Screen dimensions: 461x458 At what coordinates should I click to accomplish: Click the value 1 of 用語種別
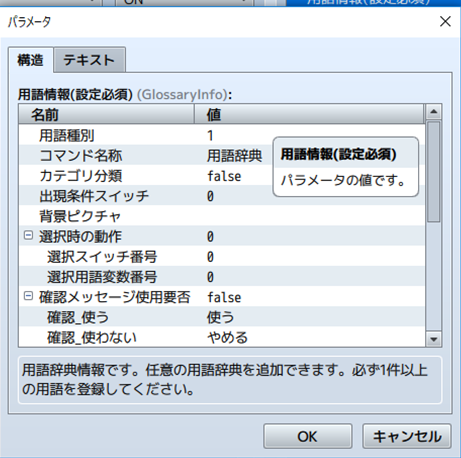(x=210, y=135)
